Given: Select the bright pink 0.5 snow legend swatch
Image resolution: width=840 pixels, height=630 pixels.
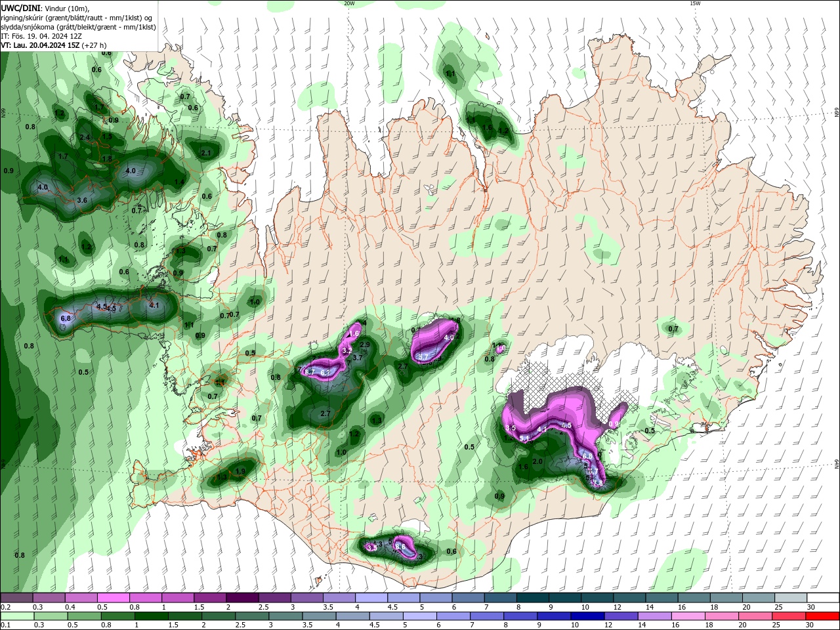Looking at the screenshot, I should [113, 598].
